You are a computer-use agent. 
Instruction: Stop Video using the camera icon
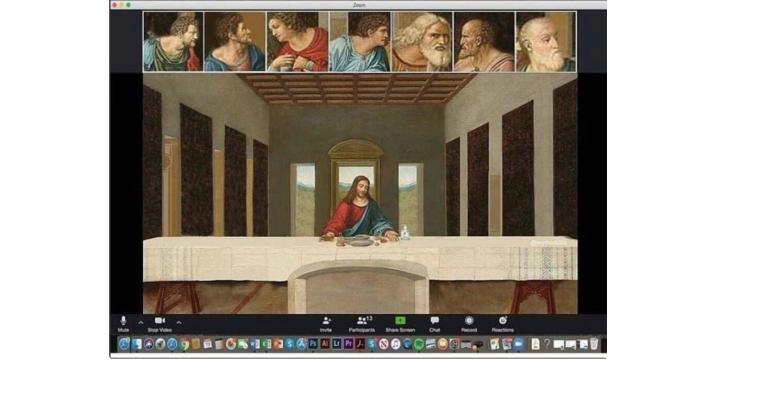coord(160,323)
